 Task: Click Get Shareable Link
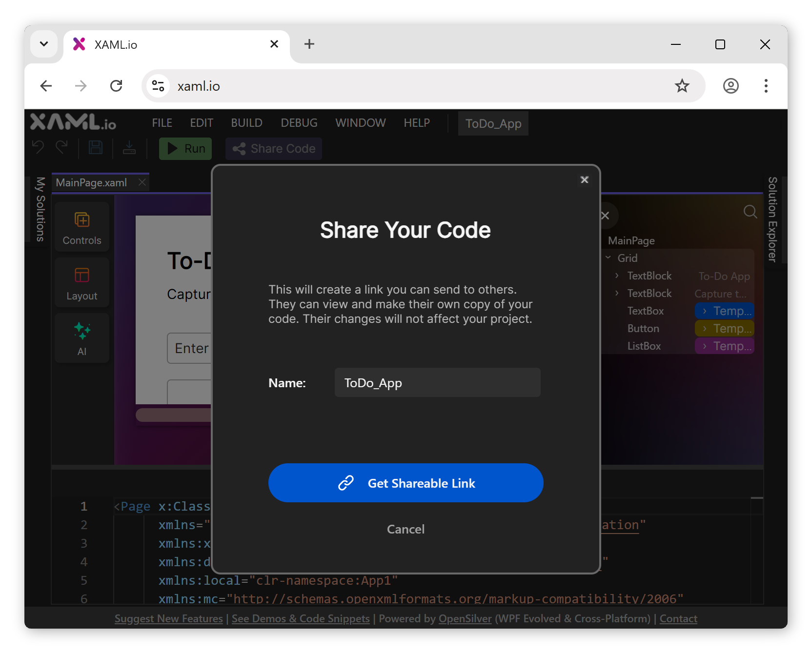406,483
